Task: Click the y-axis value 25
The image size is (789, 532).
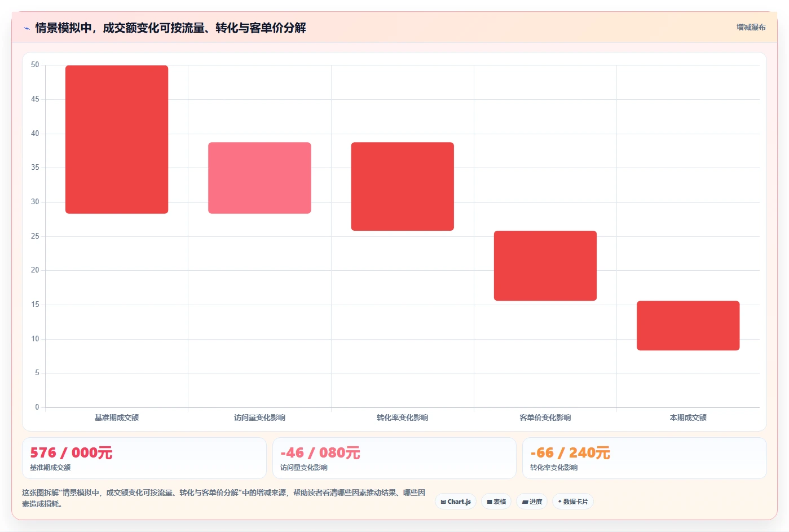Action: (35, 236)
